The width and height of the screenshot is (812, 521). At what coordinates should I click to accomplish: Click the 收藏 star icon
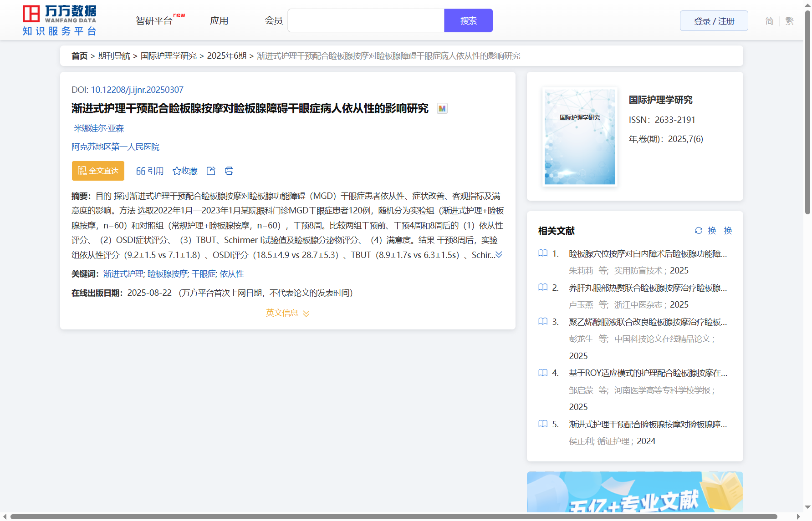[x=177, y=171]
